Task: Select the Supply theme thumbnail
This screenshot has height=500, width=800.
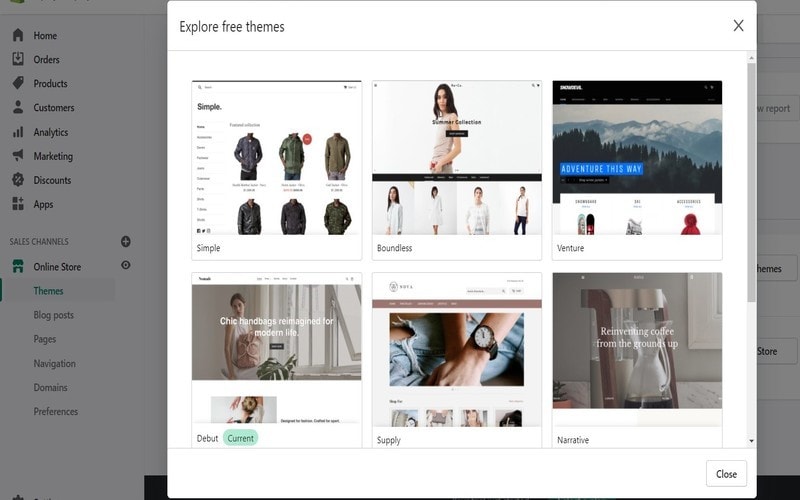Action: click(457, 349)
